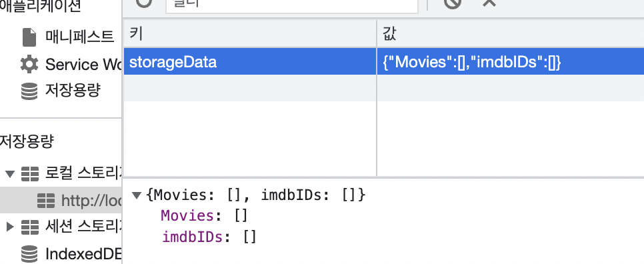Expand the 세션 스토리지 tree node
The width and height of the screenshot is (644, 264).
pos(10,226)
